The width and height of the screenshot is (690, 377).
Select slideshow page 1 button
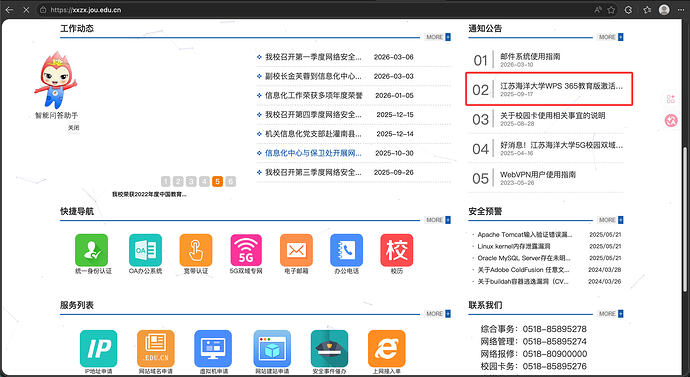tap(165, 181)
